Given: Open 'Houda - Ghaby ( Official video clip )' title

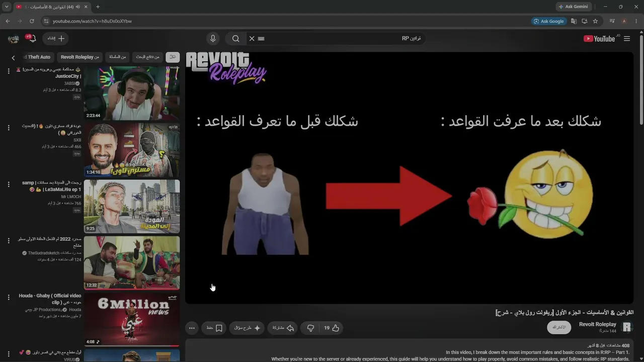Looking at the screenshot, I should coord(50,299).
